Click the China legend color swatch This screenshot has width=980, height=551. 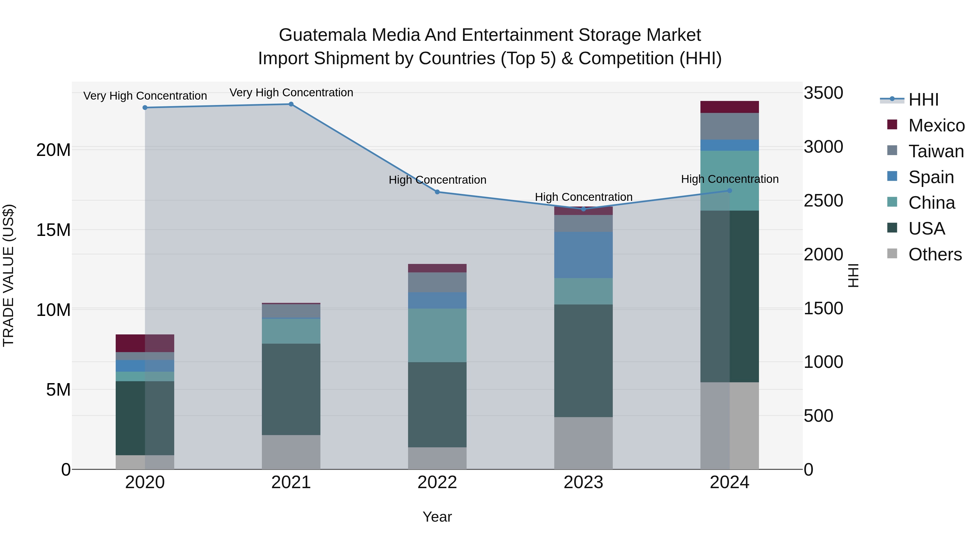[892, 202]
